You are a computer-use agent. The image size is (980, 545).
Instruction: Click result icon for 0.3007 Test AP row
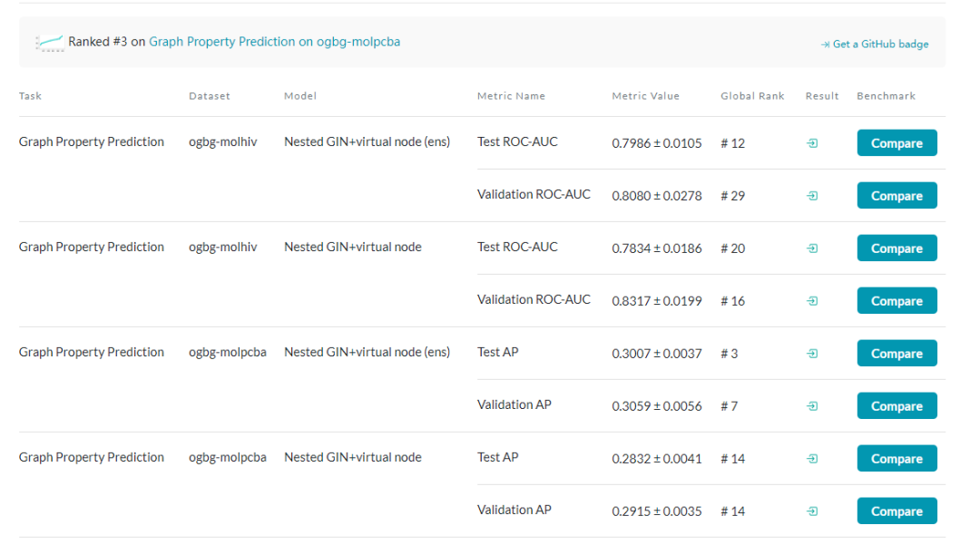pos(812,354)
